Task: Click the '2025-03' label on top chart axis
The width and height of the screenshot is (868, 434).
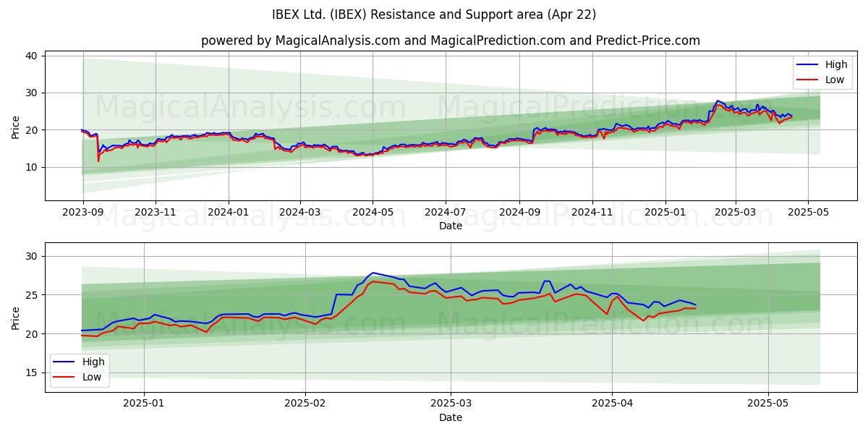Action: pos(735,213)
